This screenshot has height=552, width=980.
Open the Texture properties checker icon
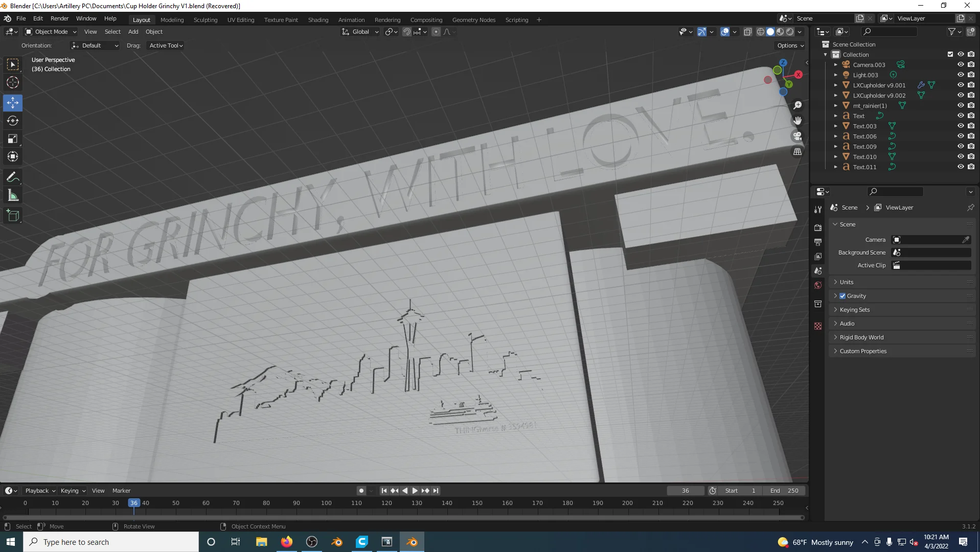pos(818,326)
